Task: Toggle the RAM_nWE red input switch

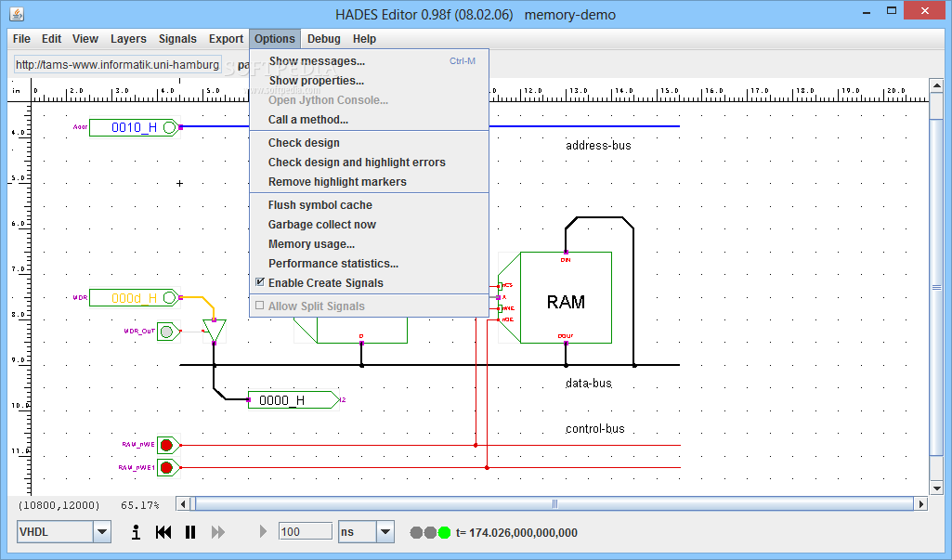Action: pyautogui.click(x=167, y=445)
